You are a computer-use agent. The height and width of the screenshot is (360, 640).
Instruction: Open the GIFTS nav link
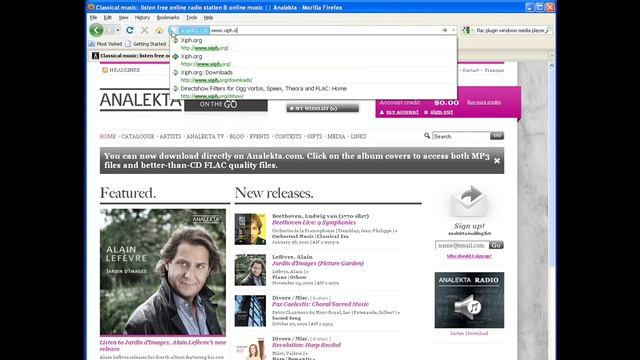point(314,136)
